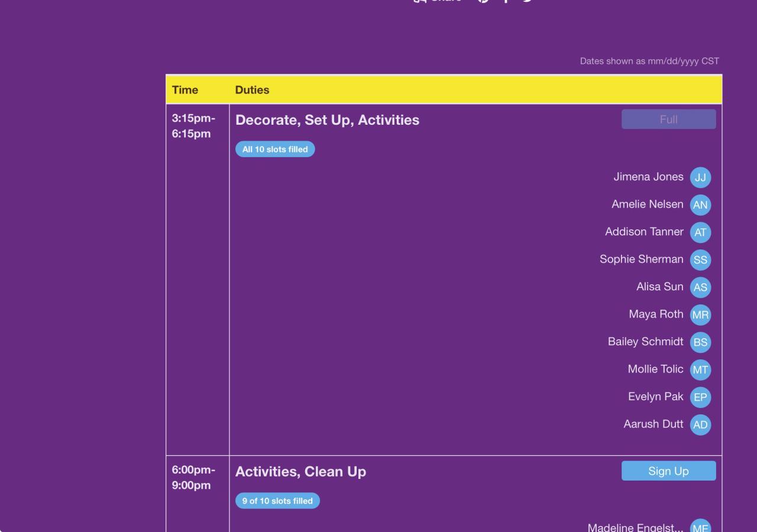Click the BS avatar for Bailey Schmidt

[700, 342]
